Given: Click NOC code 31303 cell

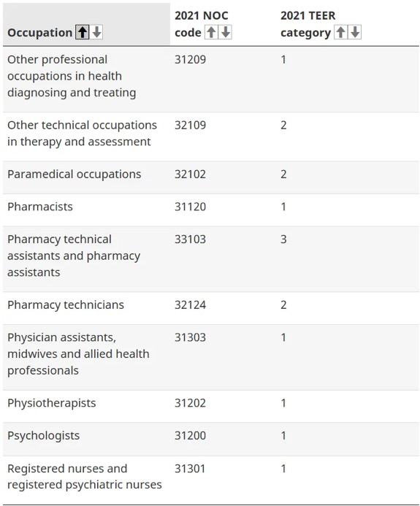Looking at the screenshot, I should (190, 337).
